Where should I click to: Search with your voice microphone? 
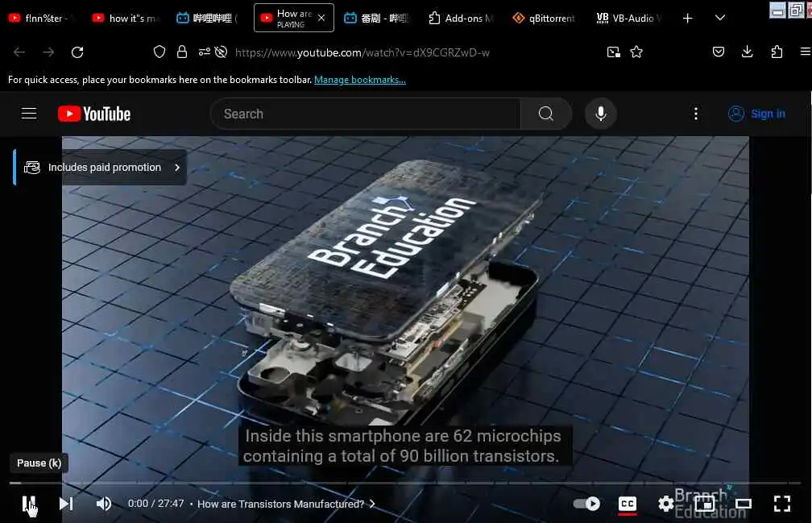[x=601, y=114]
